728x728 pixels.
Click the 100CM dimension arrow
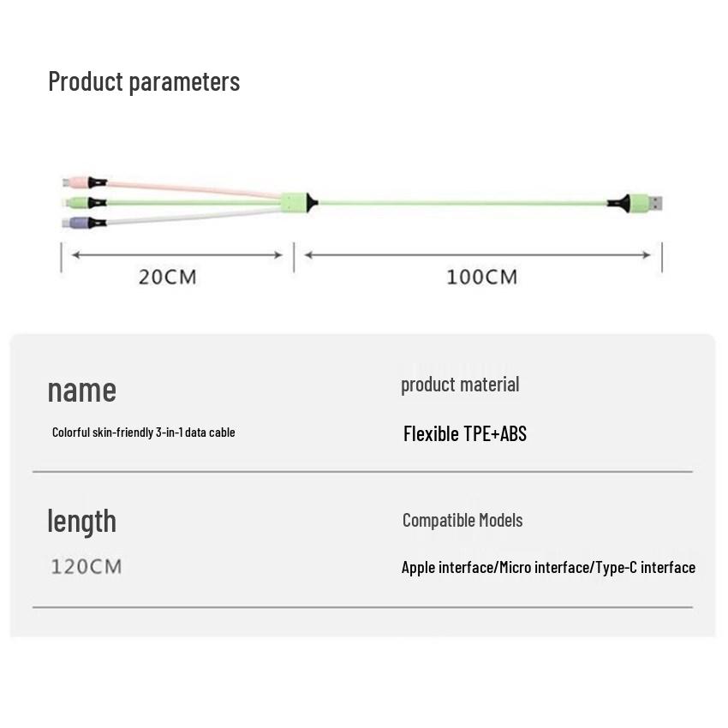click(478, 254)
